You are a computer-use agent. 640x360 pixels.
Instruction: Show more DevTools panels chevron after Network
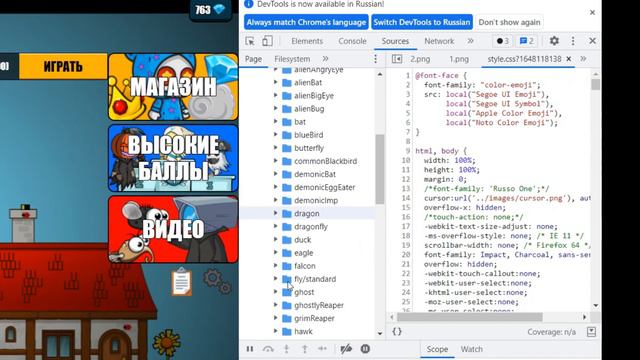[x=471, y=41]
